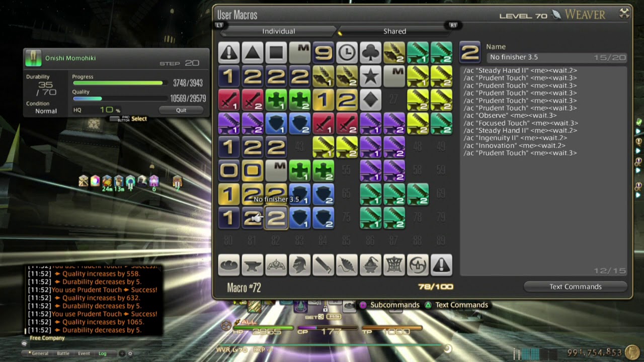Viewport: 644px width, 362px height.
Task: Select the gray M macro in slot 52
Action: tap(276, 170)
